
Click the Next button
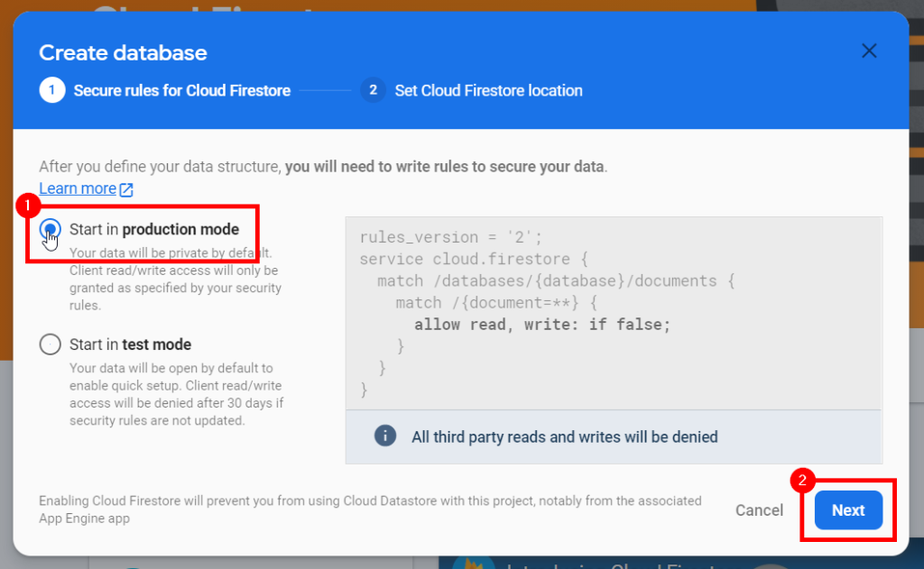coord(847,510)
